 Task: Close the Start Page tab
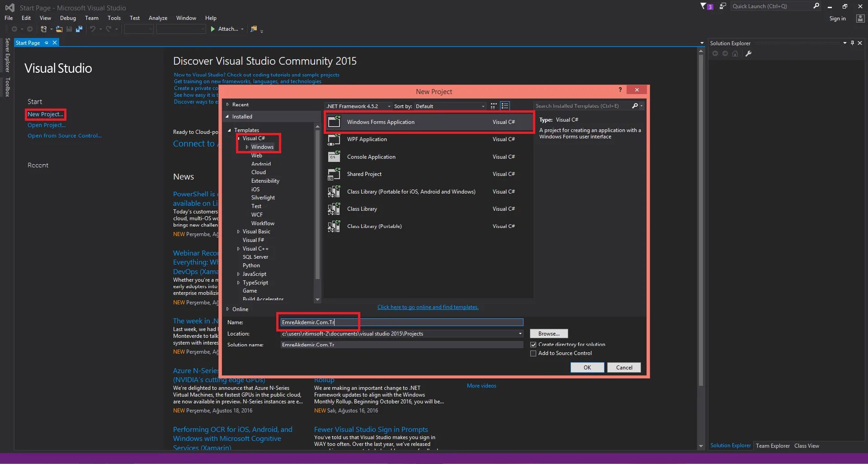[x=55, y=43]
